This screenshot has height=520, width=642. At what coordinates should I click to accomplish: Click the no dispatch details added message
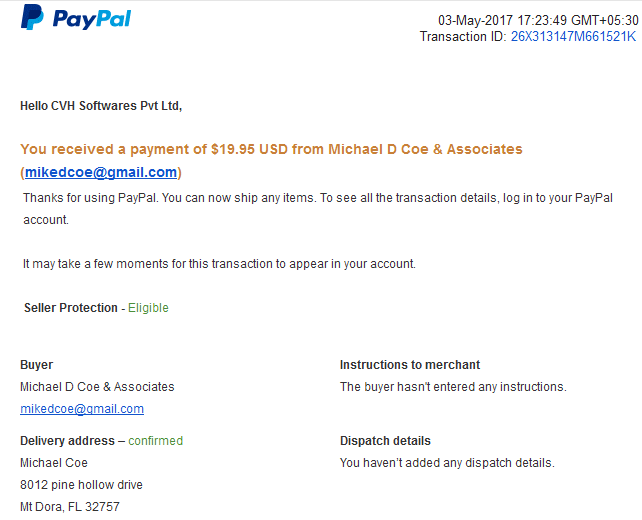coord(447,463)
